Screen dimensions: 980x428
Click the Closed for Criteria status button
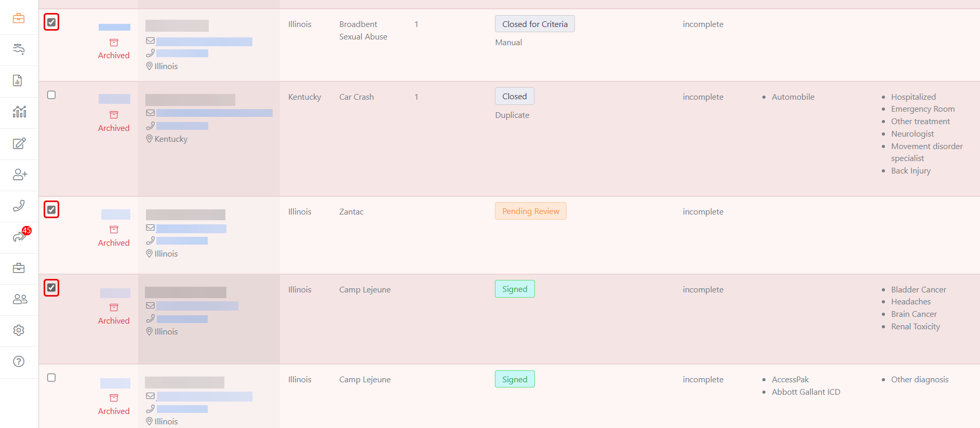tap(534, 24)
